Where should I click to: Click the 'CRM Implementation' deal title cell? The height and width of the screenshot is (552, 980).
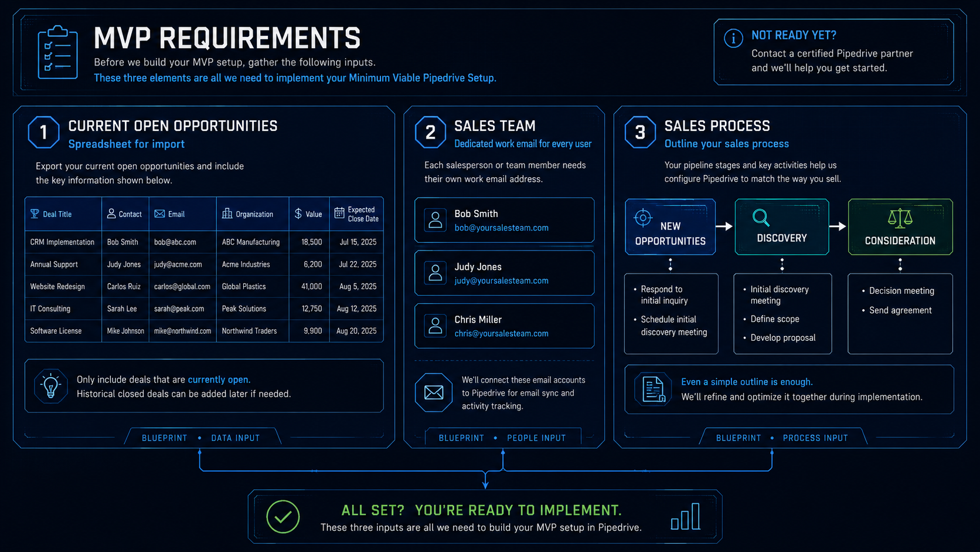coord(62,242)
